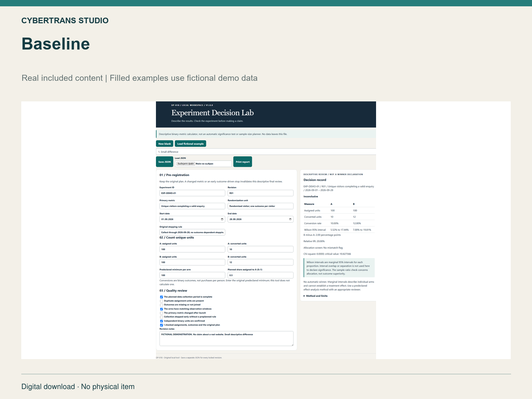
Task: Click the 'CYBERTRANS STUDIO' brand text
Action: pyautogui.click(x=65, y=21)
